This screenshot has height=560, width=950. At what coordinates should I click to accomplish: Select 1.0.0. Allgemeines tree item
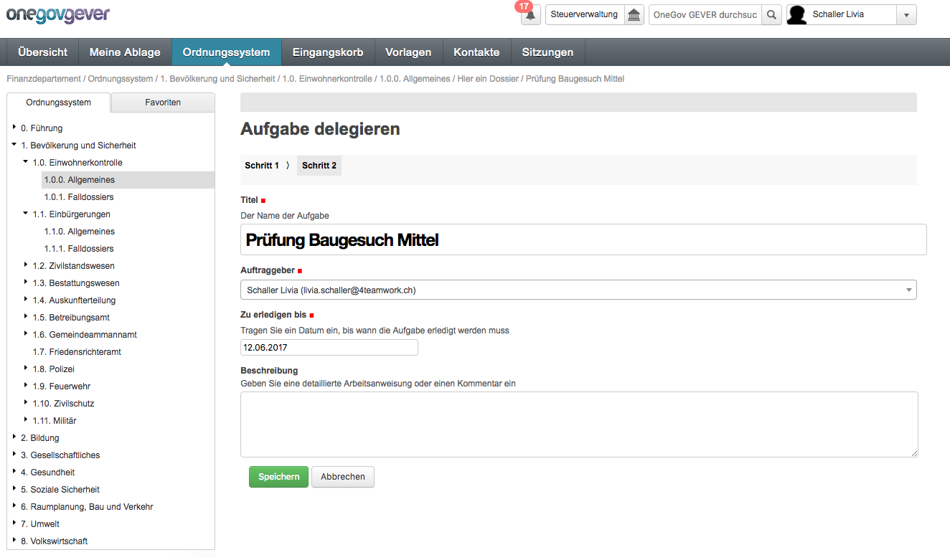point(79,180)
